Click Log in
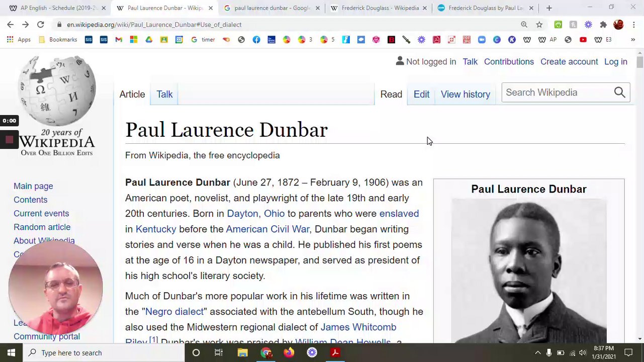644x362 pixels. pos(616,61)
